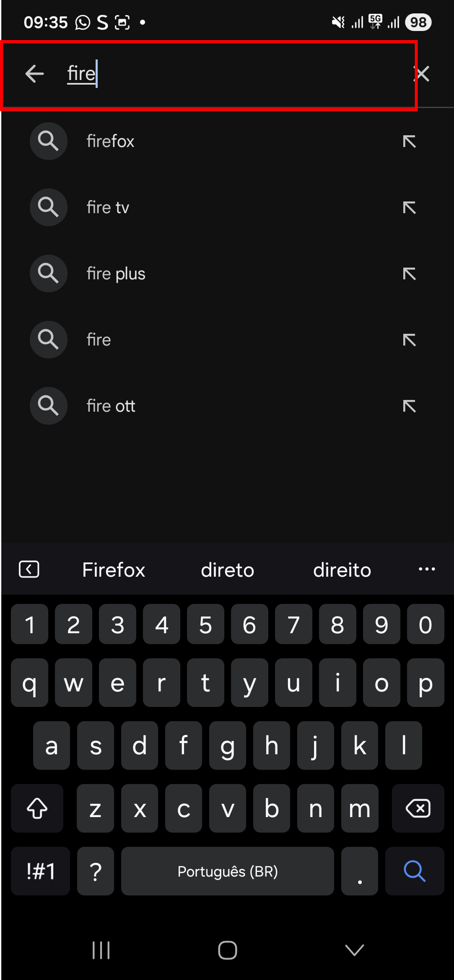Insert 'fire ott' suggestion using arrow icon
The width and height of the screenshot is (454, 980).
[x=409, y=406]
